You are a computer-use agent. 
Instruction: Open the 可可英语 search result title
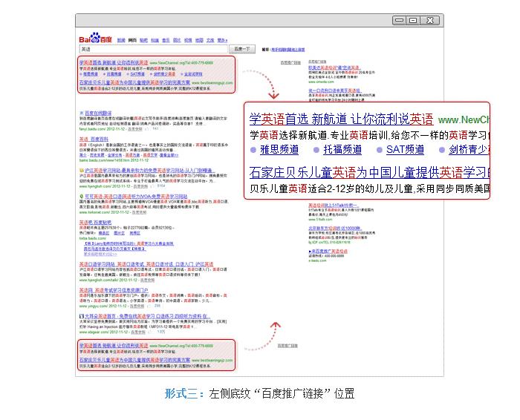coord(136,197)
